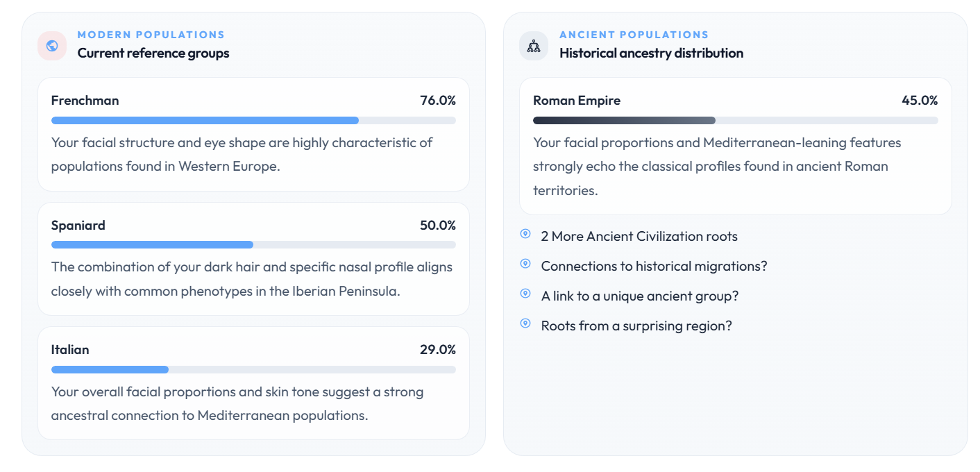Screen dimensions: 980x472
Task: Select the Roman Empire result title
Action: pyautogui.click(x=576, y=101)
